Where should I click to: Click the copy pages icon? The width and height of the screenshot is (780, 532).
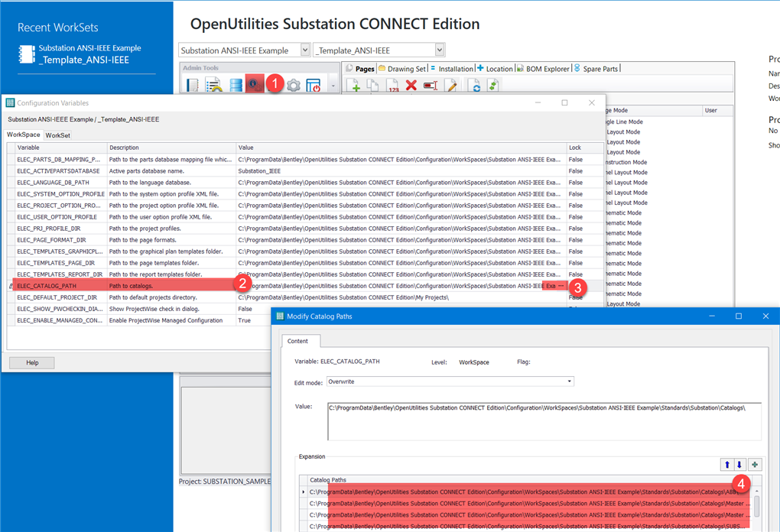372,85
